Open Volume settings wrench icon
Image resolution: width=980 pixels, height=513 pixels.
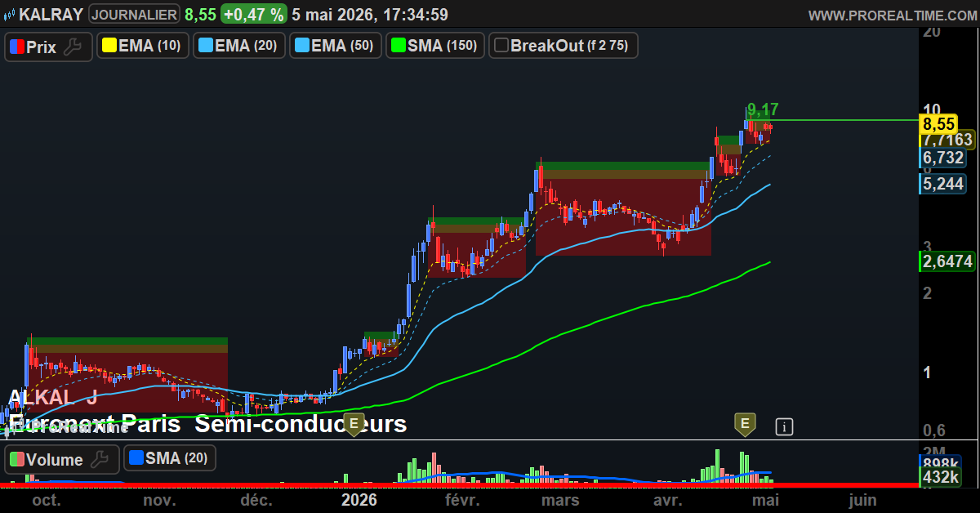100,459
